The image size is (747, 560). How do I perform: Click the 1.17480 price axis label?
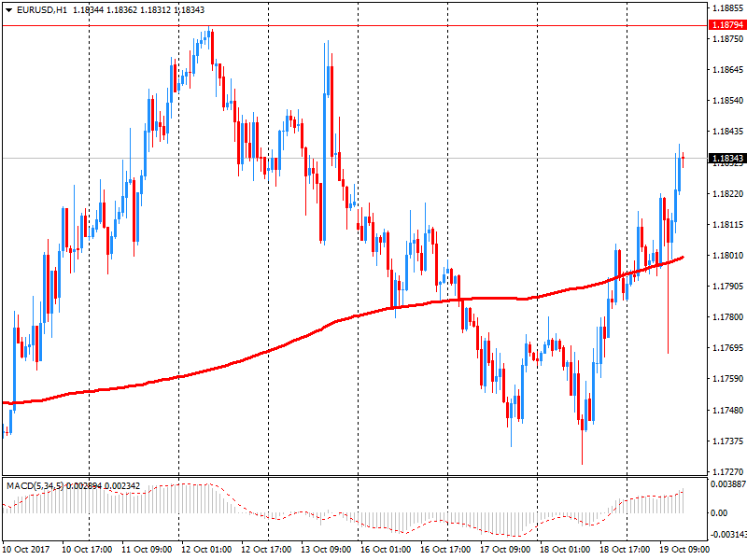(x=728, y=411)
